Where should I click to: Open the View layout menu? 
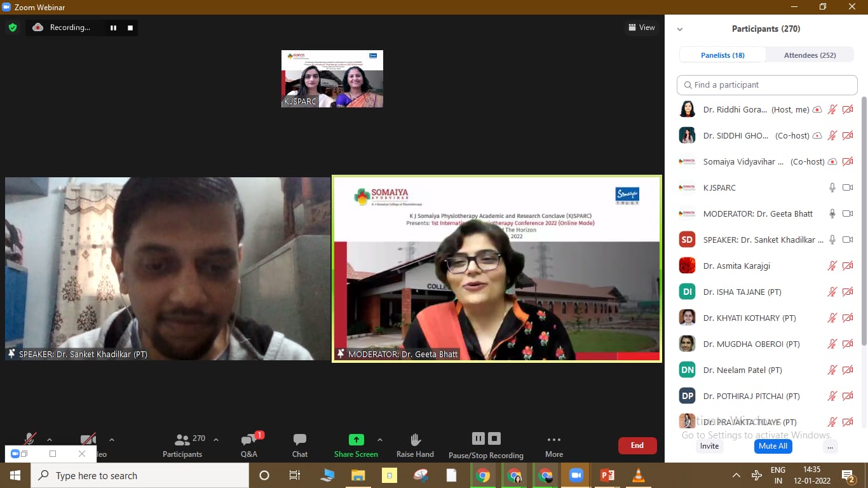tap(641, 27)
